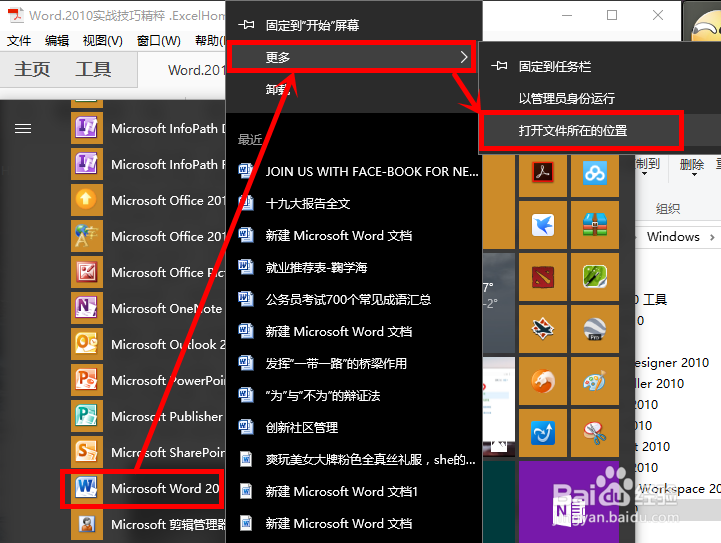Open recent 发挥"一带一路"的桥梁作用
This screenshot has height=543, width=721.
click(x=354, y=363)
